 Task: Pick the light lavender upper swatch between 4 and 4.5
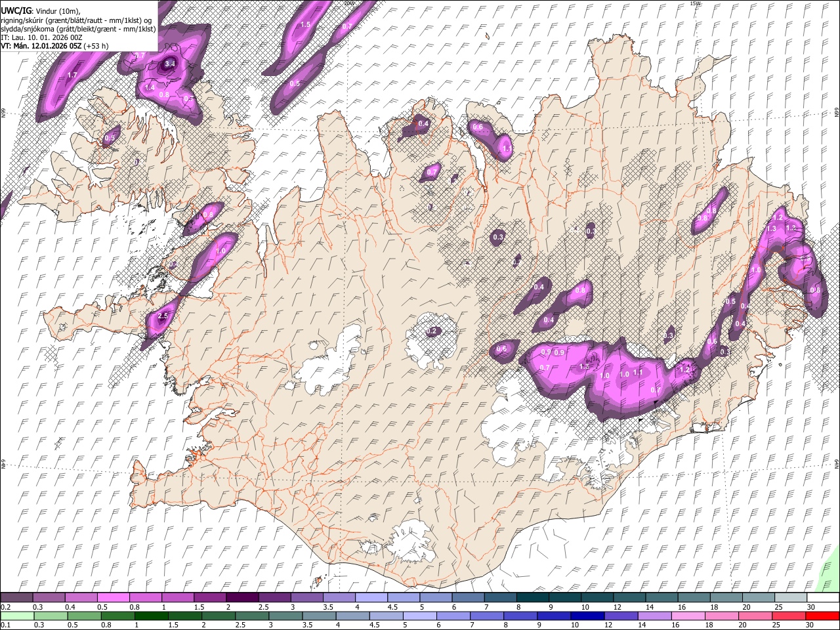pos(370,597)
